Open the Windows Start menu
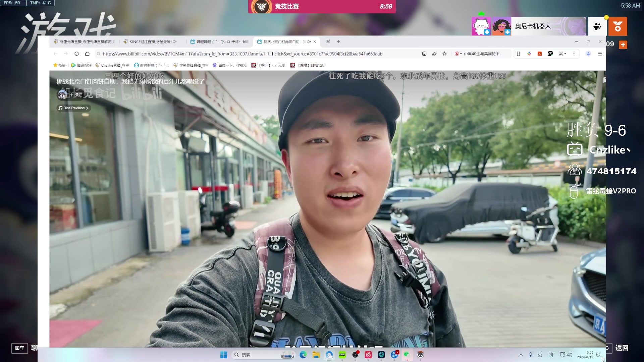The height and width of the screenshot is (362, 644). pyautogui.click(x=224, y=355)
